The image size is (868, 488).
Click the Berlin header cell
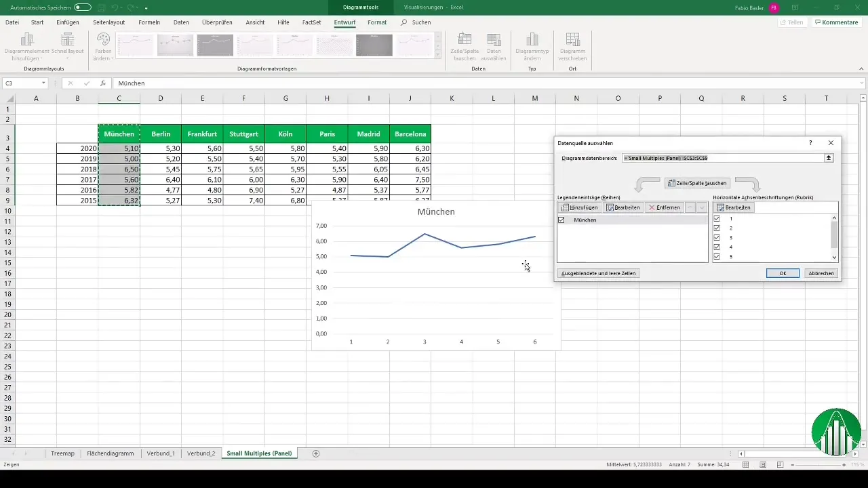tap(161, 134)
